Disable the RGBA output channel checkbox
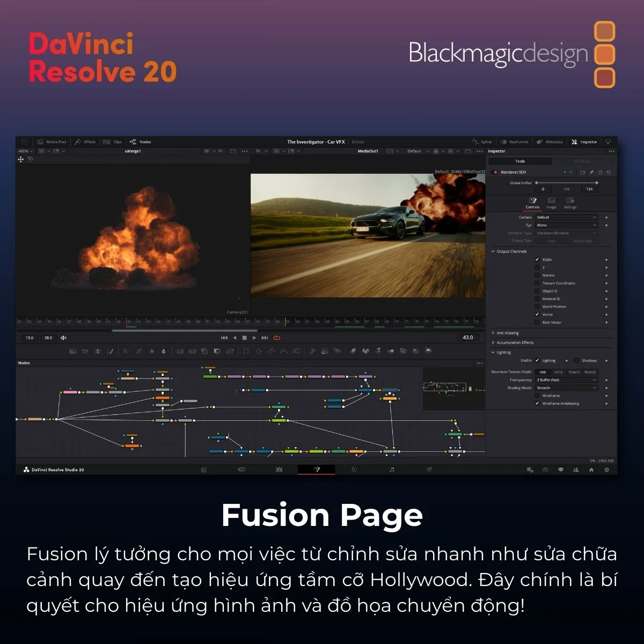Image resolution: width=644 pixels, height=644 pixels. coord(537,259)
